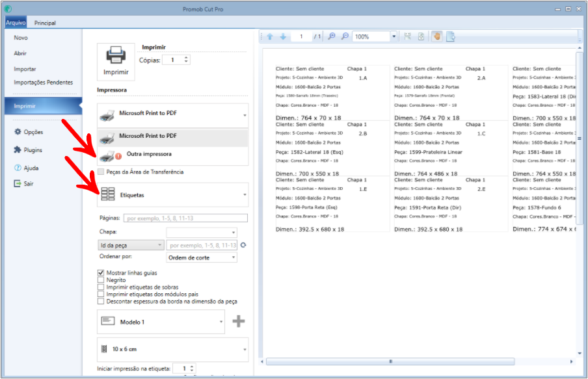Click the page number field in preview toolbar
The height and width of the screenshot is (379, 588).
point(302,36)
